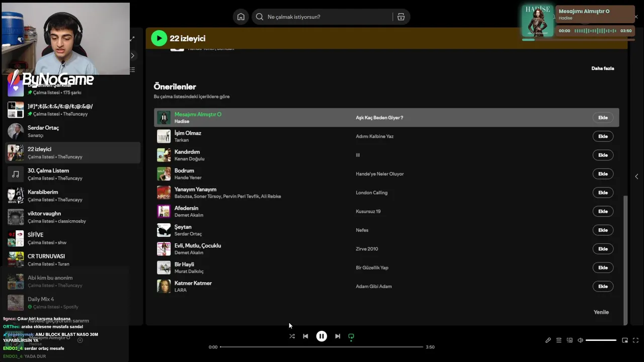Seek on the Hadise overlay widget progress bar
This screenshot has width=644, height=362.
point(578,40)
